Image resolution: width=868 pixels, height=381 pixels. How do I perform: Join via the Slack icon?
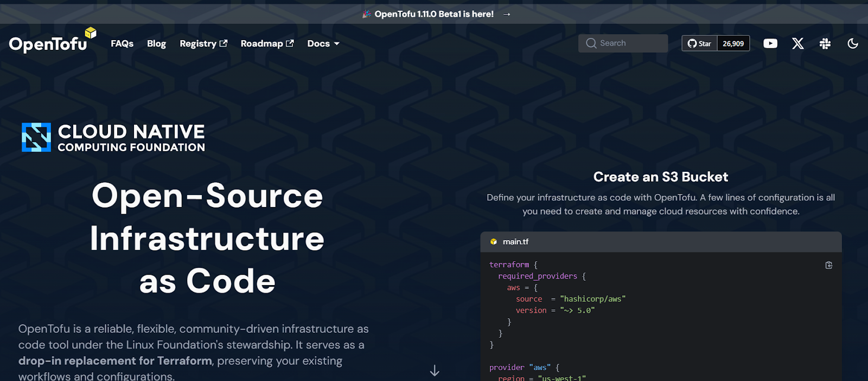(825, 43)
